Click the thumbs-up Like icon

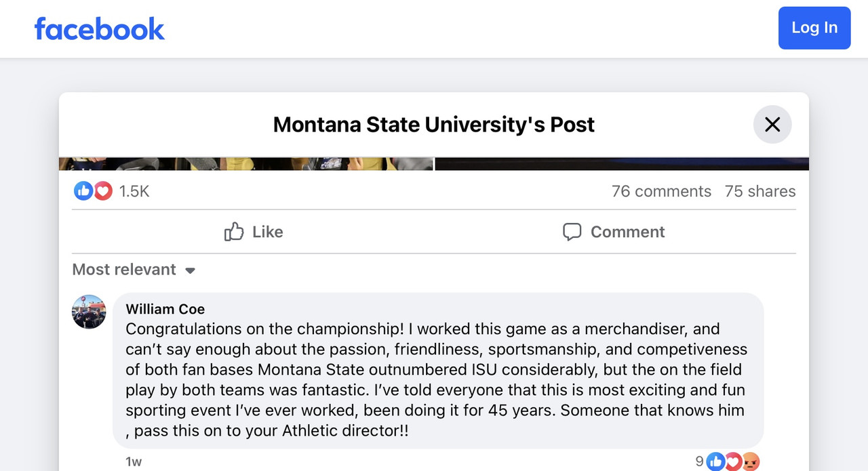234,232
